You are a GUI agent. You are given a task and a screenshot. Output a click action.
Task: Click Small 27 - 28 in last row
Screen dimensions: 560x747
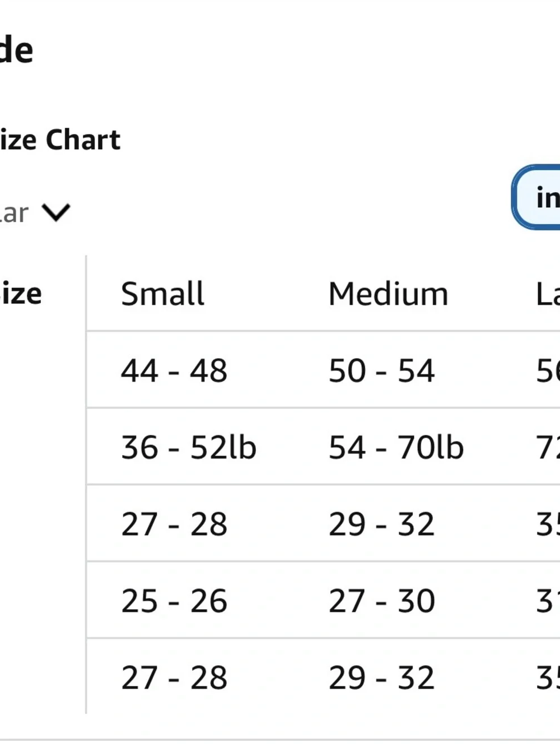click(x=174, y=678)
